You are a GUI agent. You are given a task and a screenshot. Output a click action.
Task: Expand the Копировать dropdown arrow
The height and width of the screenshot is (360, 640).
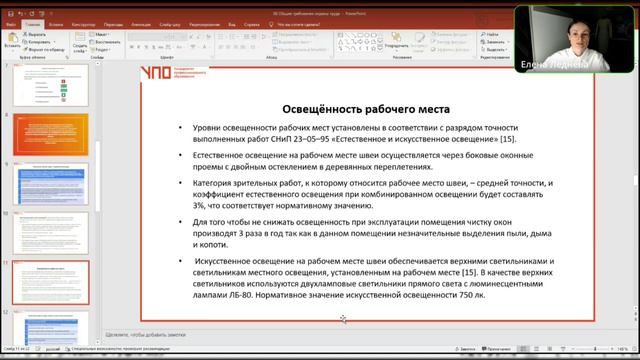coord(54,42)
